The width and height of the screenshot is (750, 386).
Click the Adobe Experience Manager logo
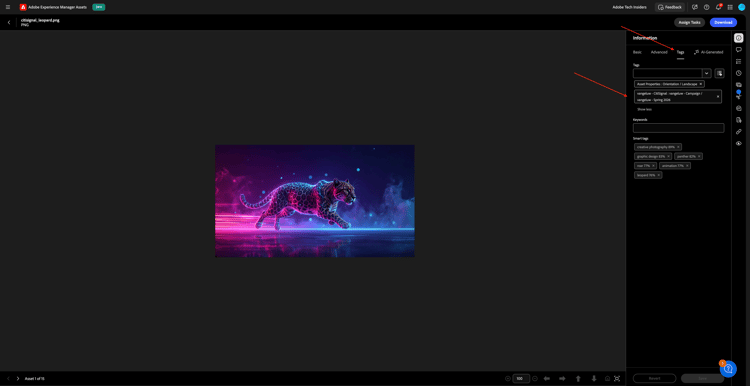point(23,7)
